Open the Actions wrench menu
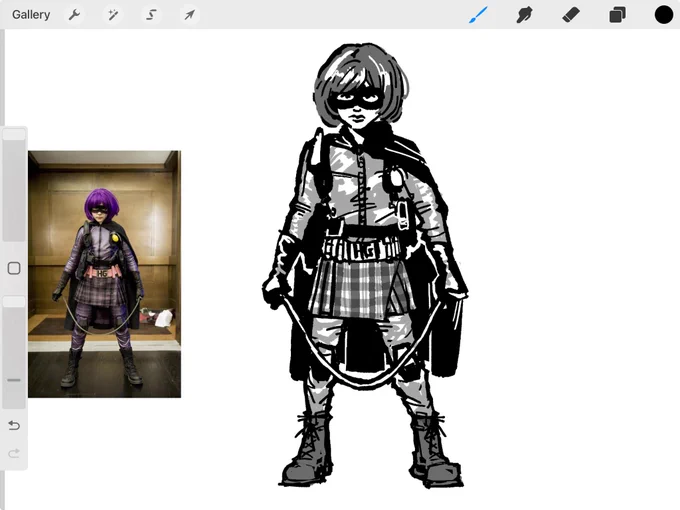 click(74, 15)
